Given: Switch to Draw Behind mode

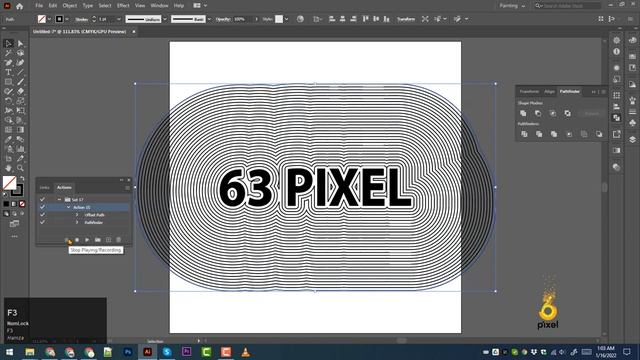Looking at the screenshot, I should tap(14, 213).
